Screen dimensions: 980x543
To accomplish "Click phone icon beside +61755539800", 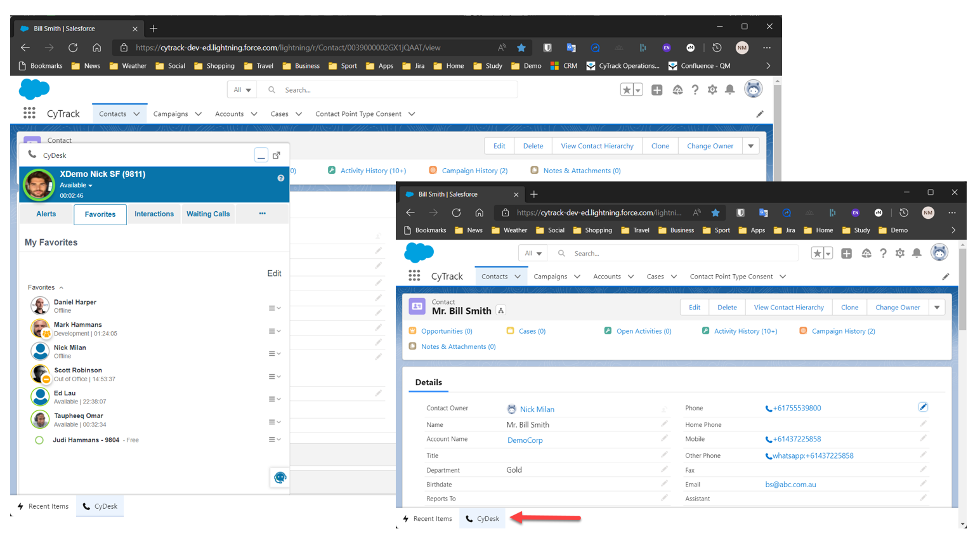I will (x=769, y=409).
